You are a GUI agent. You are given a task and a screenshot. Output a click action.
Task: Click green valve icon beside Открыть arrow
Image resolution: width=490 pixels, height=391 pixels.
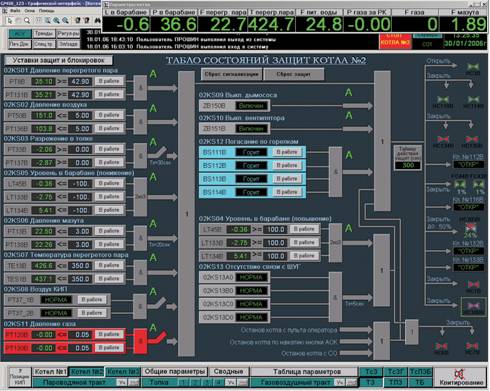point(473,67)
